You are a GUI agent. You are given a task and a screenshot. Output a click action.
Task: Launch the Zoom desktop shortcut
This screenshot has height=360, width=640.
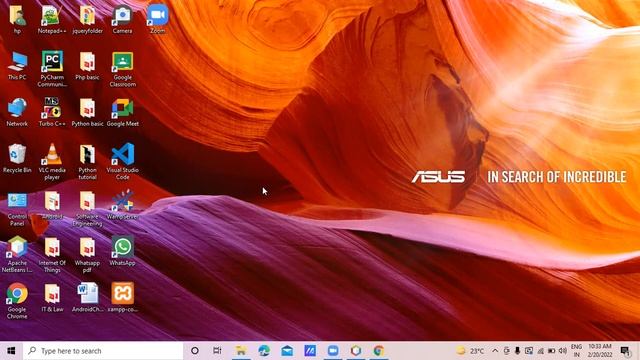pyautogui.click(x=158, y=20)
